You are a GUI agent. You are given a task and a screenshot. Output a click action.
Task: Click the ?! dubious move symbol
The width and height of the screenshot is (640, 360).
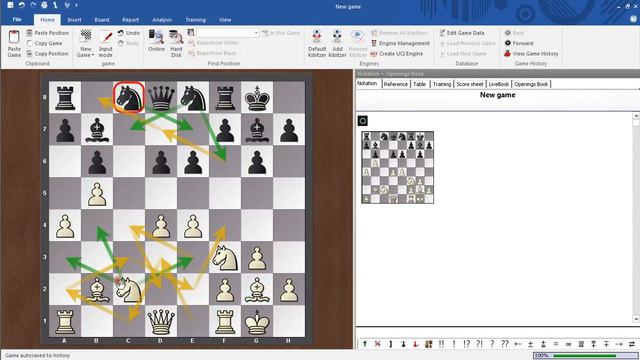pyautogui.click(x=479, y=344)
